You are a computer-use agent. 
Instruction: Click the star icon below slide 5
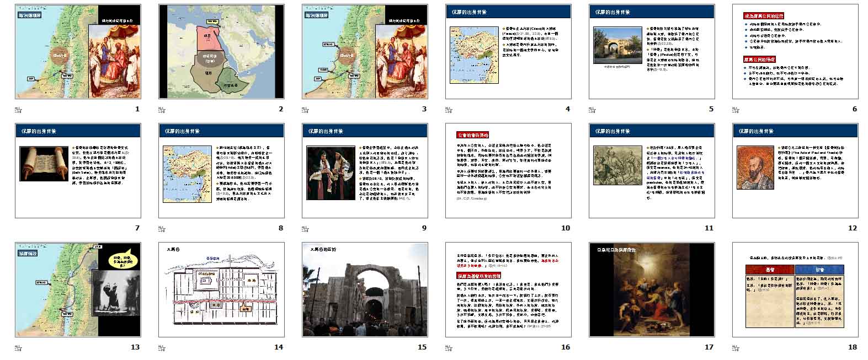click(592, 109)
